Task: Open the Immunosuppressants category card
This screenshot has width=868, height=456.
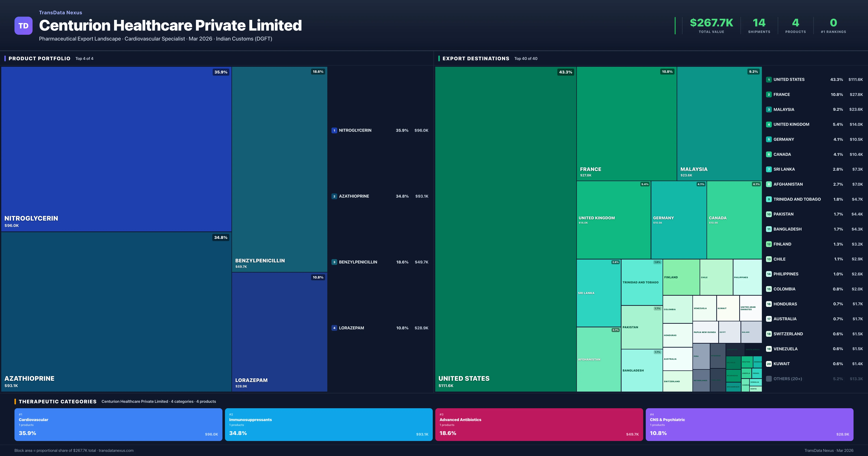Action: tap(329, 425)
